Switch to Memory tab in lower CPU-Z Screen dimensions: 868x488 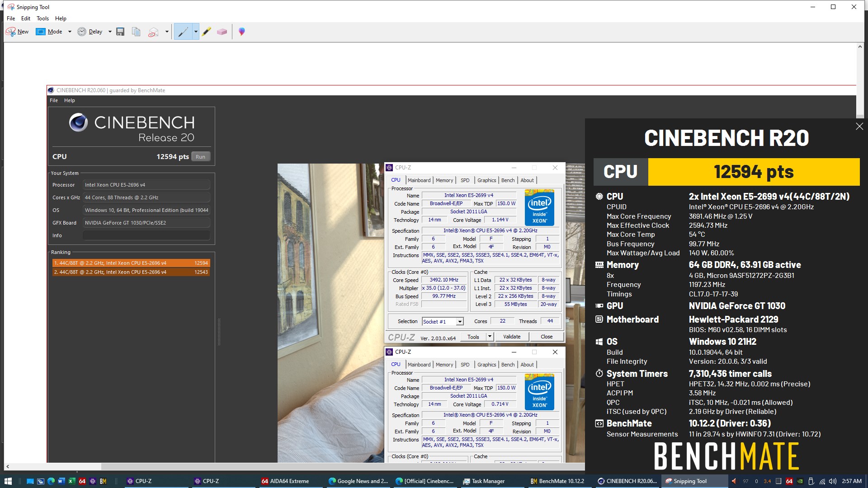point(444,365)
